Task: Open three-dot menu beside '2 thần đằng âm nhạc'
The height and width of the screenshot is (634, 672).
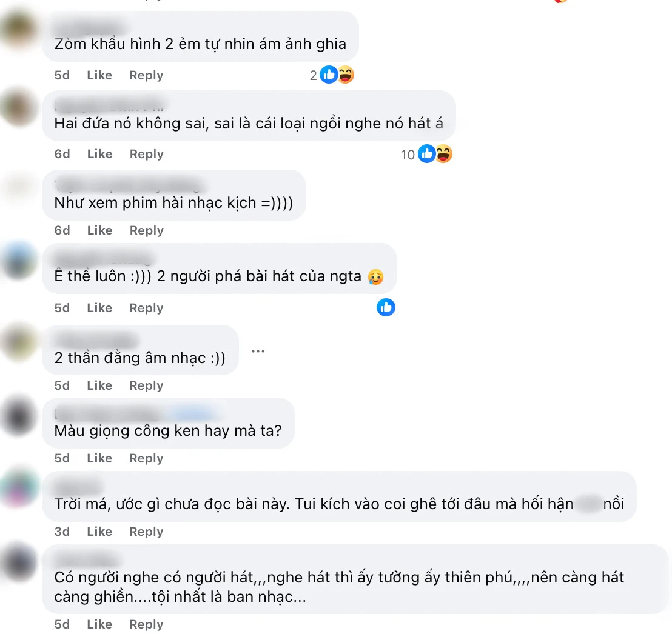Action: [258, 352]
